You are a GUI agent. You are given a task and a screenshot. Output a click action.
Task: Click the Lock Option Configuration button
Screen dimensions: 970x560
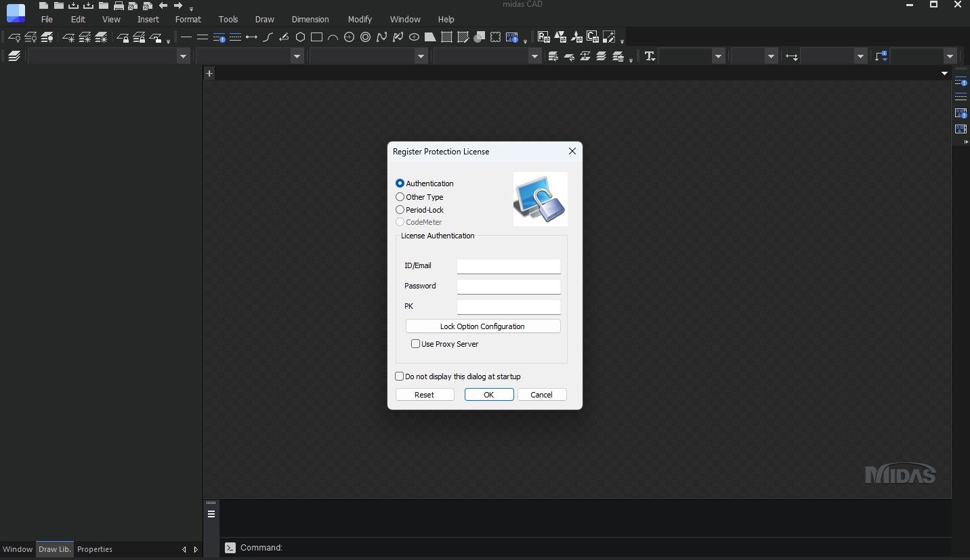click(x=482, y=326)
